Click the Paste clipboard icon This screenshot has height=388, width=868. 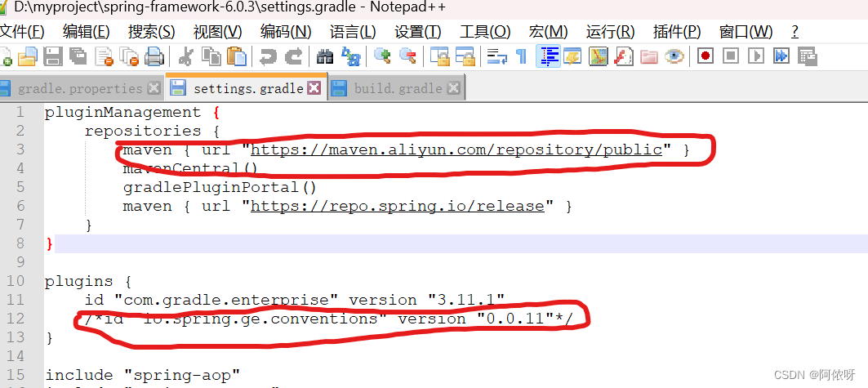[236, 56]
